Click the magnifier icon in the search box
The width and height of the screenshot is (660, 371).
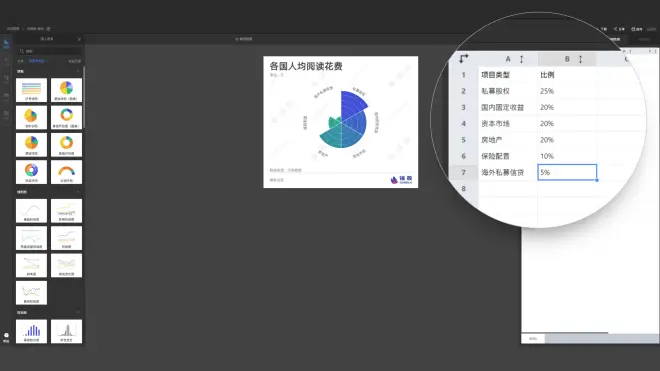click(x=22, y=51)
